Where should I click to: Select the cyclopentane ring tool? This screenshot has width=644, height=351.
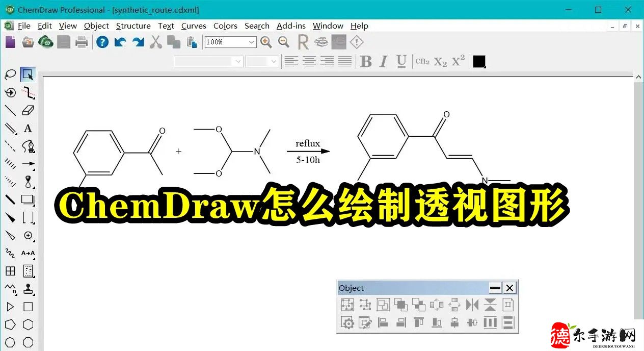click(10, 324)
